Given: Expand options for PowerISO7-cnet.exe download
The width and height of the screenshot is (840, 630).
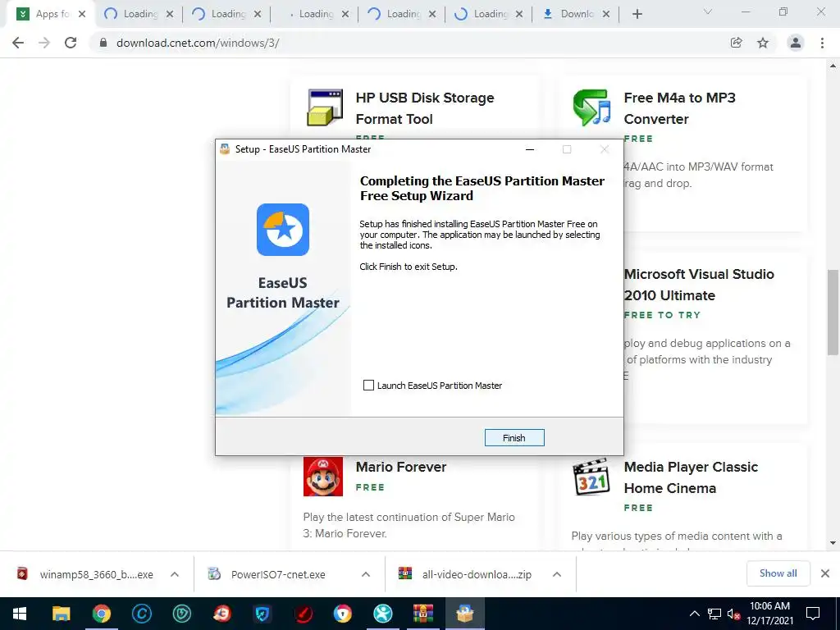Looking at the screenshot, I should (366, 574).
